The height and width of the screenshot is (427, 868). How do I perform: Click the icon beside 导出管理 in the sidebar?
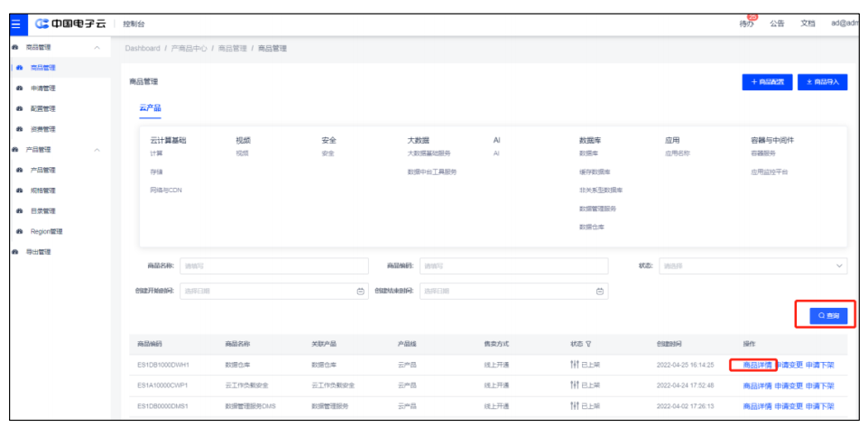click(15, 253)
